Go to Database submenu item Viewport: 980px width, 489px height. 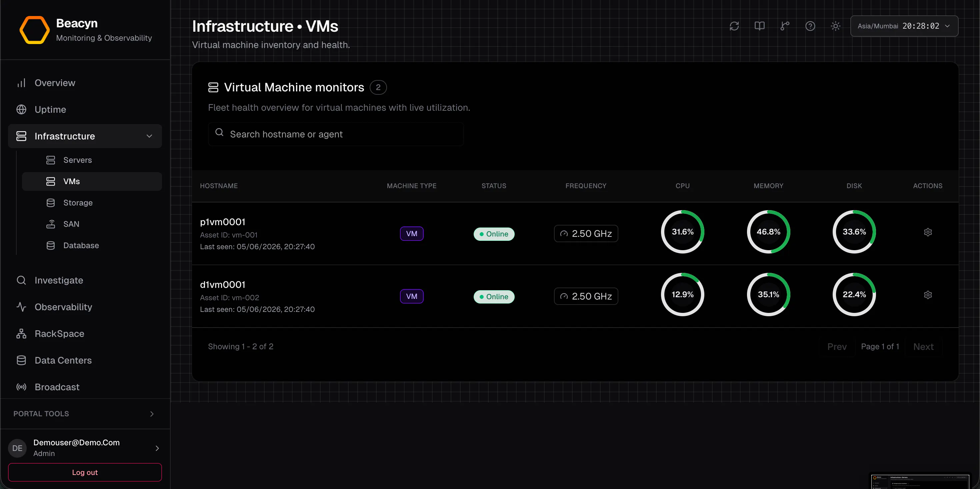pyautogui.click(x=92, y=245)
